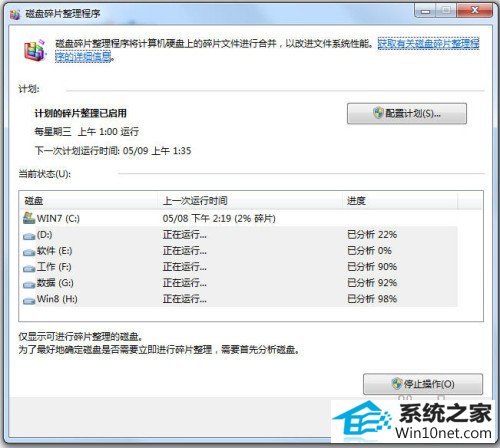Click the 05/08 下午 2:19 (2% 碎片) cell
Viewport: 500px width, 448px height.
coord(219,219)
